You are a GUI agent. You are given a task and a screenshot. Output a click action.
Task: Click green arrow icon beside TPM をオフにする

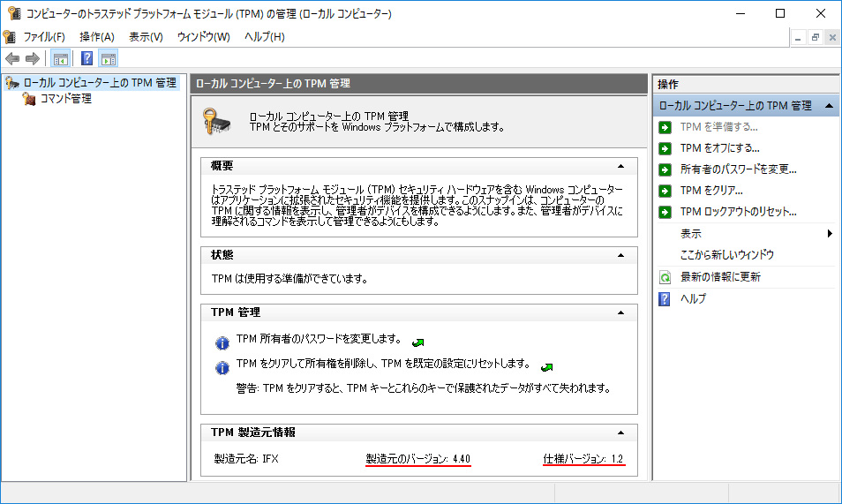[665, 148]
